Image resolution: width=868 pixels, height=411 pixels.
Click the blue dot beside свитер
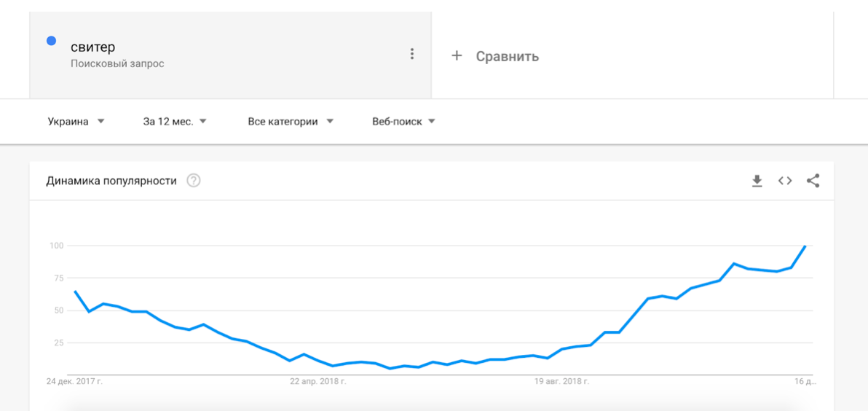click(x=52, y=41)
